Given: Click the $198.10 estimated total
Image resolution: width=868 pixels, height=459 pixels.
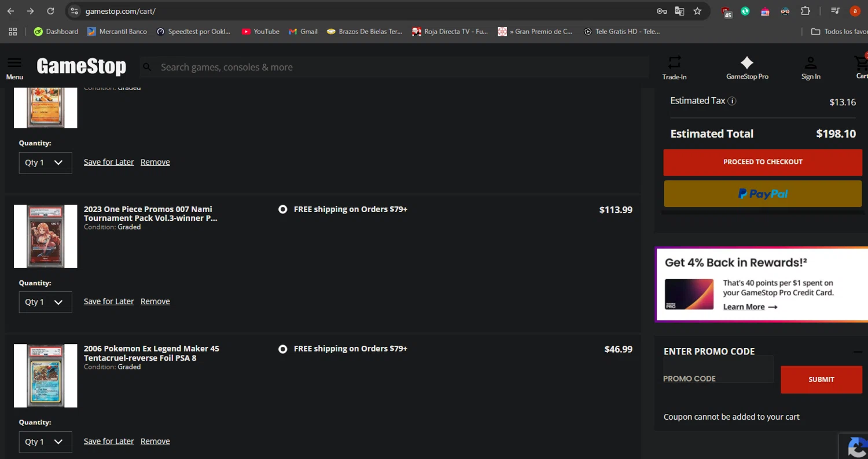Looking at the screenshot, I should tap(836, 134).
